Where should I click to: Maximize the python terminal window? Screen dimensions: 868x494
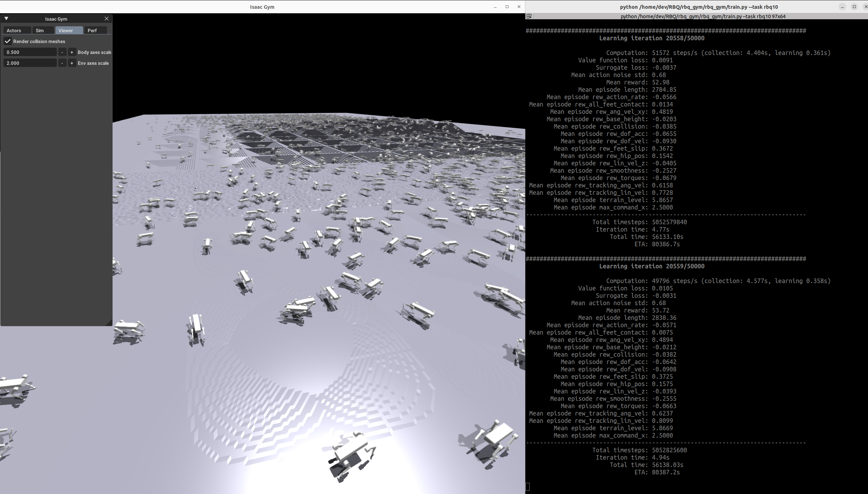(x=854, y=7)
